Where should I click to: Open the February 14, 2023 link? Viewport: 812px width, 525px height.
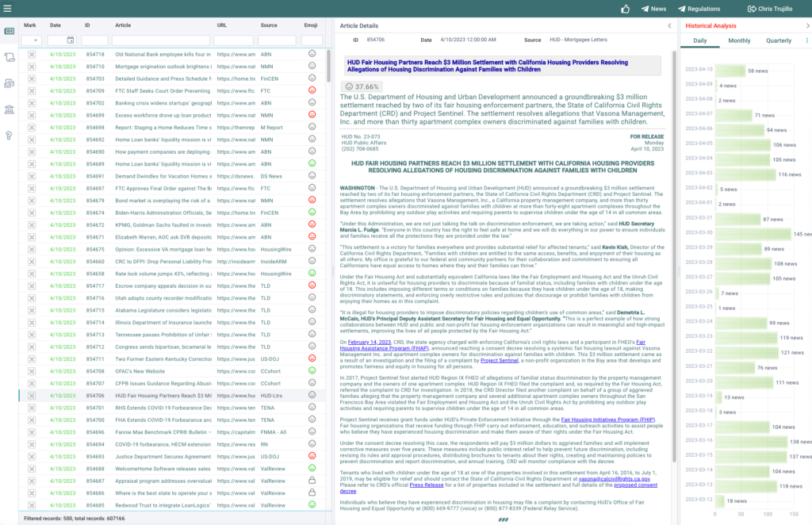[x=370, y=343]
